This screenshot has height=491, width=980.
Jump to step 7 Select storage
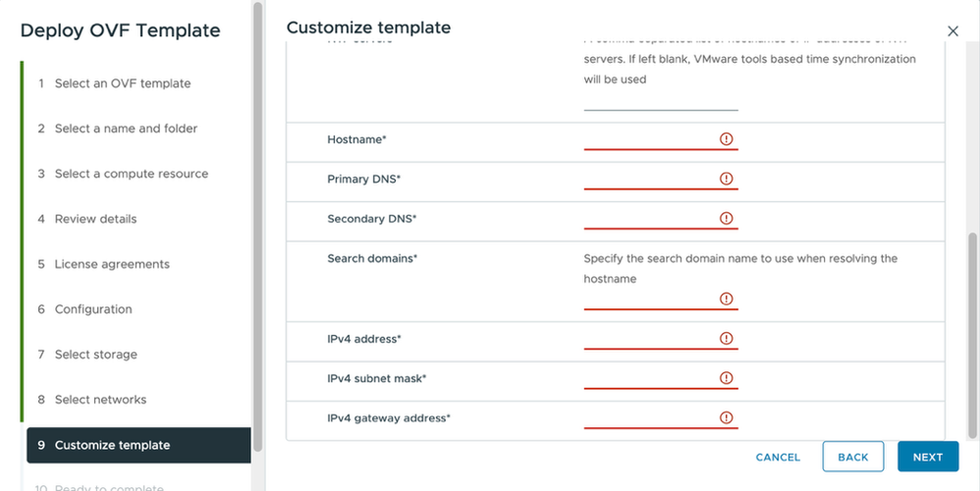95,355
